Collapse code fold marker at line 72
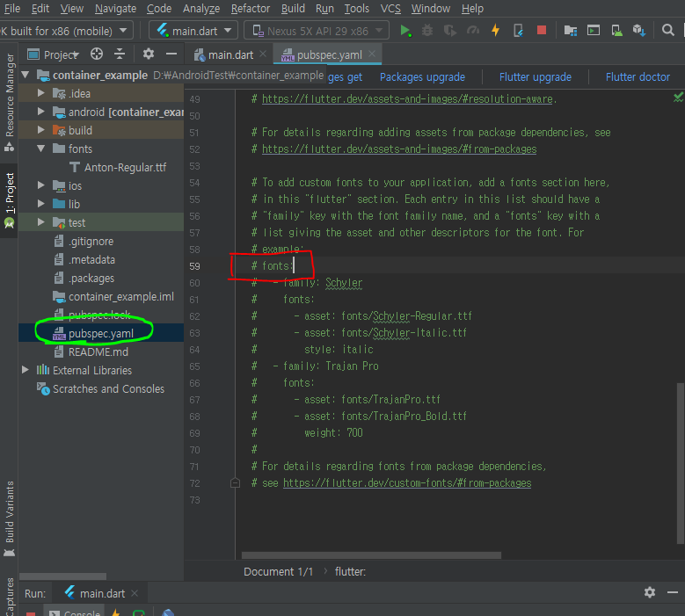 click(235, 482)
